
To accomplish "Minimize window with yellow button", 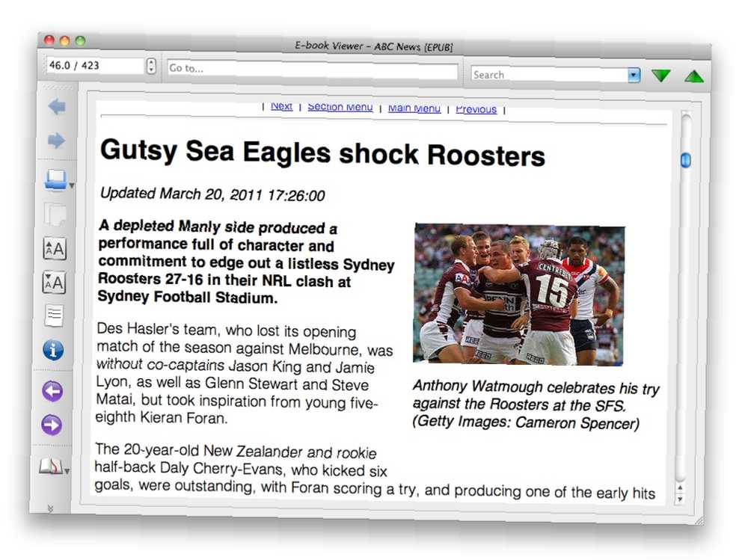I will click(x=65, y=40).
